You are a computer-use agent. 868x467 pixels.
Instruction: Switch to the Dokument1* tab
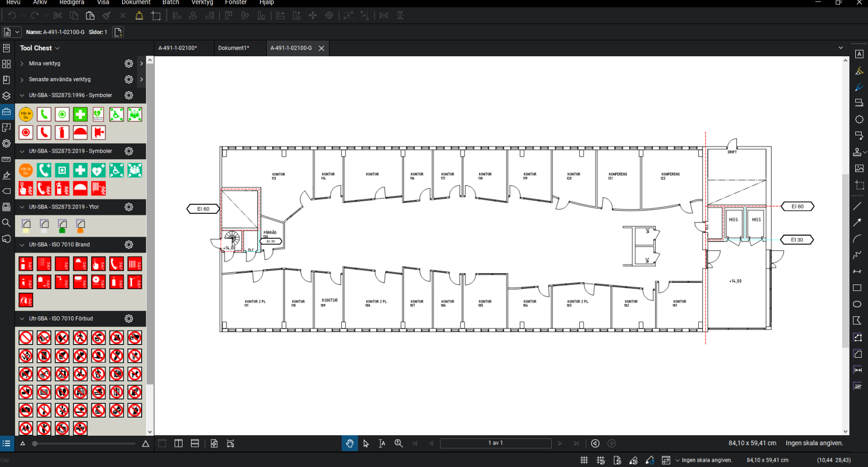click(233, 48)
